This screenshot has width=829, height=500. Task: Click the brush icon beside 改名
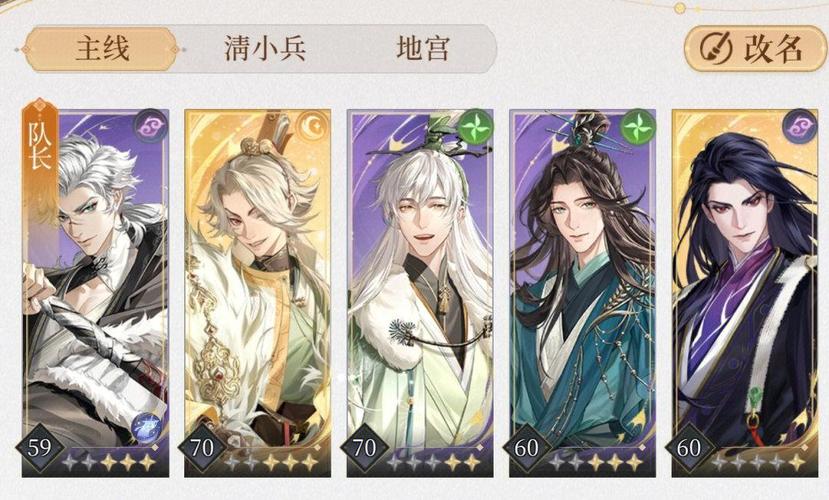click(716, 49)
